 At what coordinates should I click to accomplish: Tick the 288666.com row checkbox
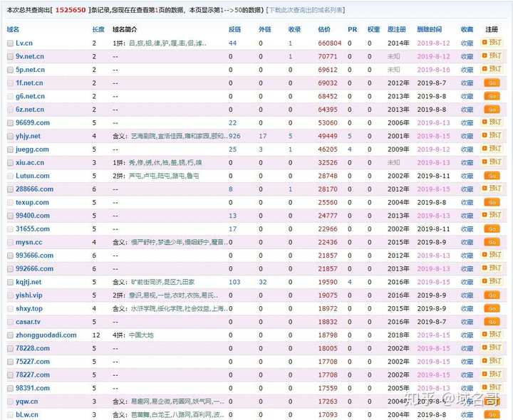(x=10, y=189)
